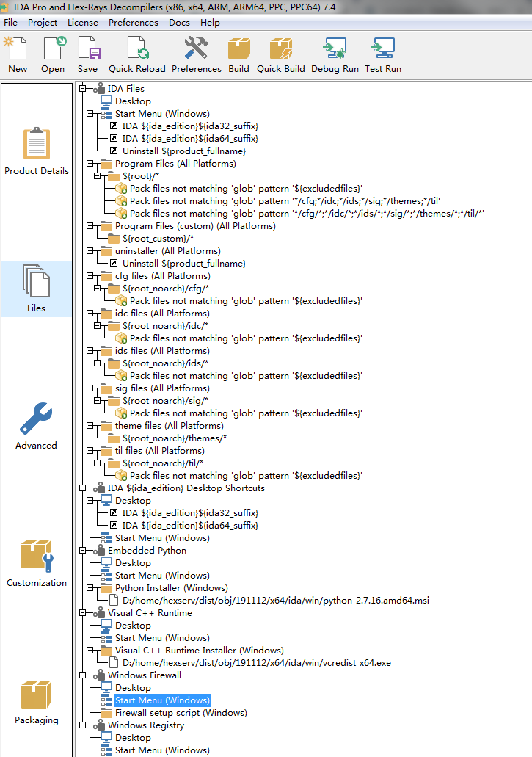Select the idc files (All Platforms) folder
Image resolution: width=532 pixels, height=757 pixels.
coord(162,314)
